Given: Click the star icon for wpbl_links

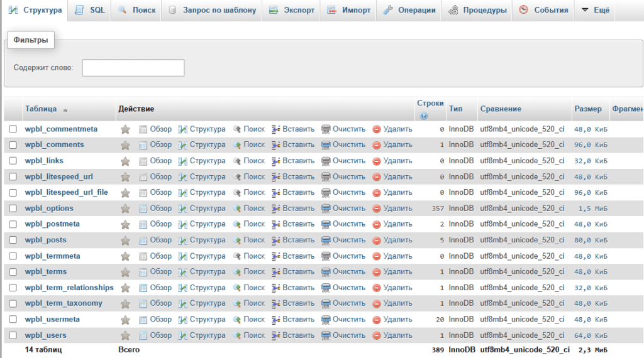Looking at the screenshot, I should (125, 161).
